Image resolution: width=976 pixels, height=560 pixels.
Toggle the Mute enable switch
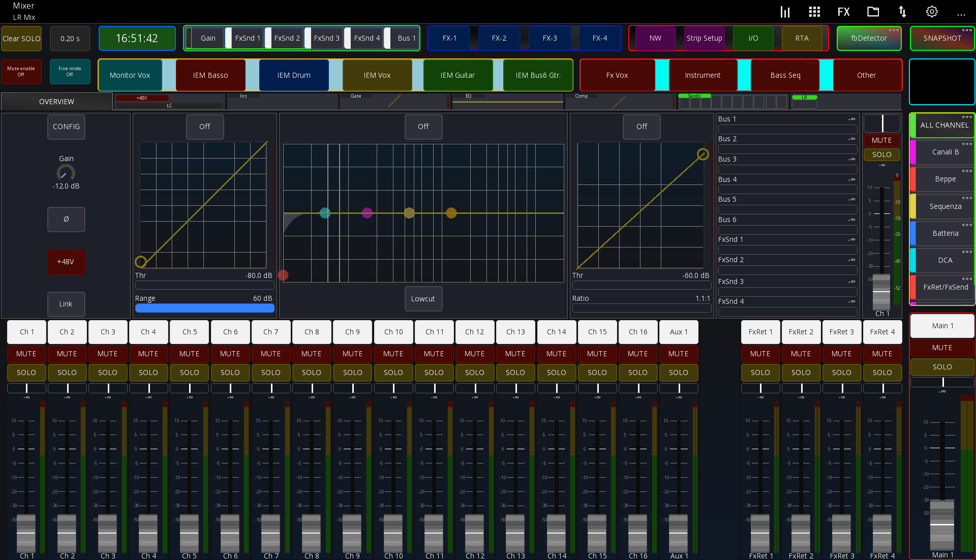(x=21, y=71)
